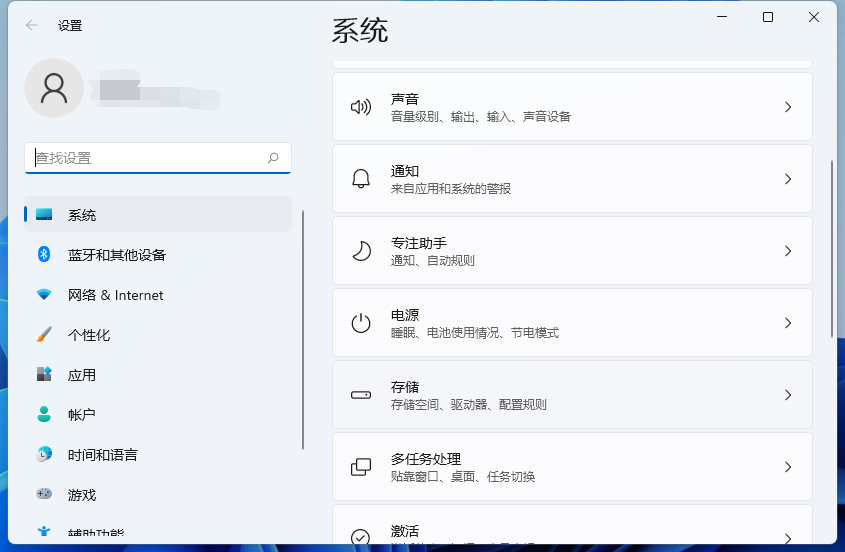Screen dimensions: 845x552
Task: Click the Focus Assist moon icon
Action: pos(361,251)
